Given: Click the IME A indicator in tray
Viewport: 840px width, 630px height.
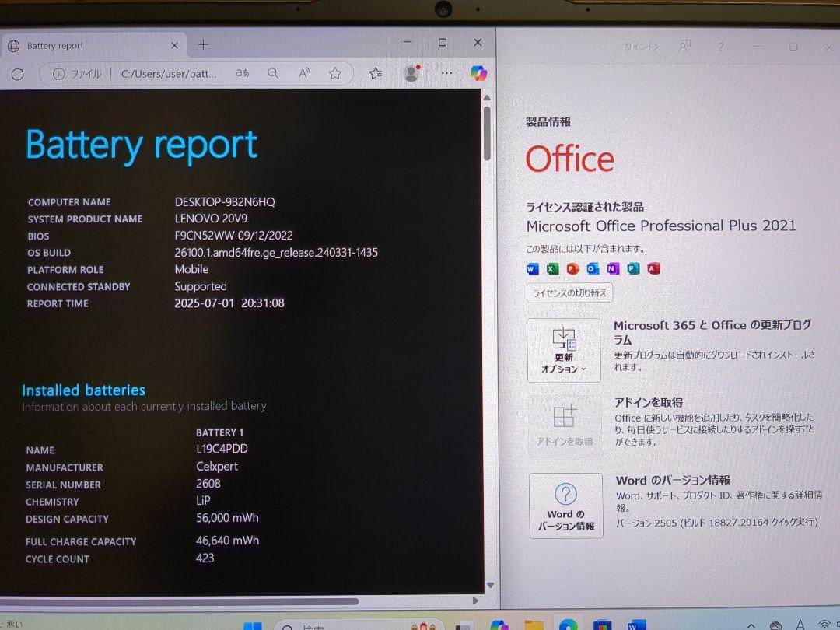Looking at the screenshot, I should (x=800, y=625).
